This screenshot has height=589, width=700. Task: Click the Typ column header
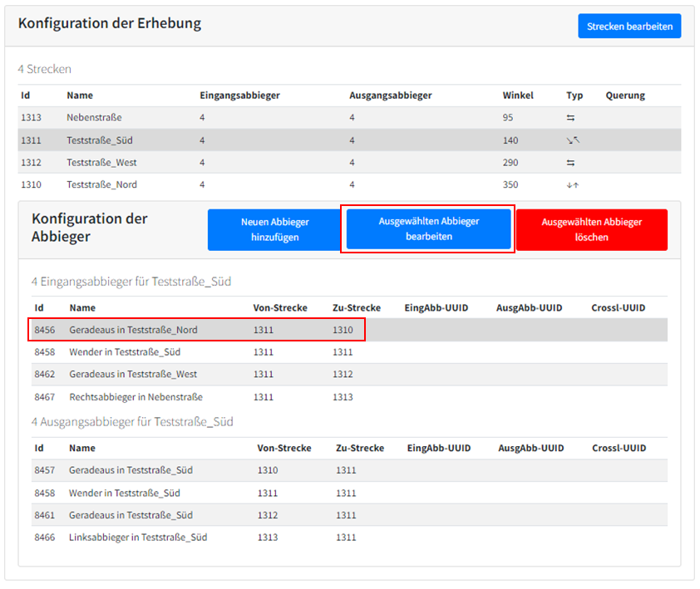[574, 96]
